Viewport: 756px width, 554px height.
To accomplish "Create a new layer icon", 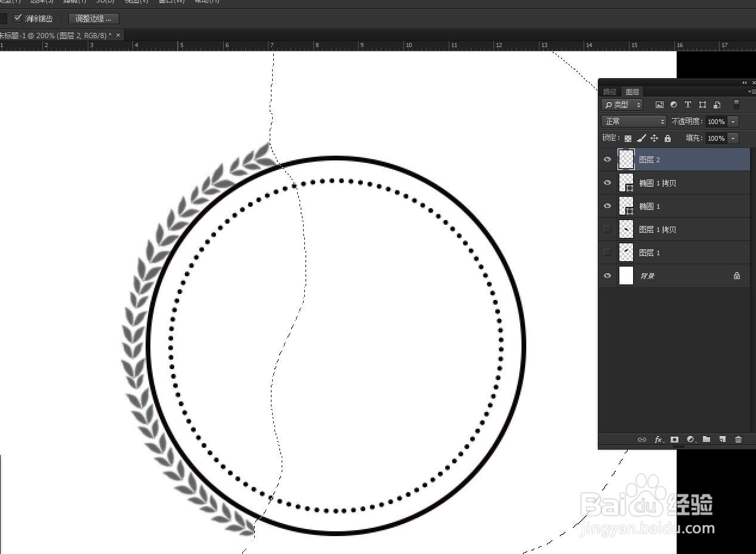I will click(722, 440).
